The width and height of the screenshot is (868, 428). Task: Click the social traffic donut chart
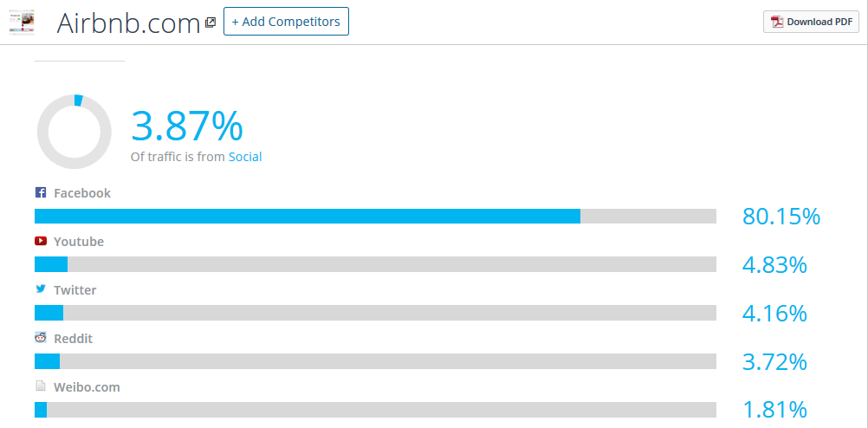(74, 132)
